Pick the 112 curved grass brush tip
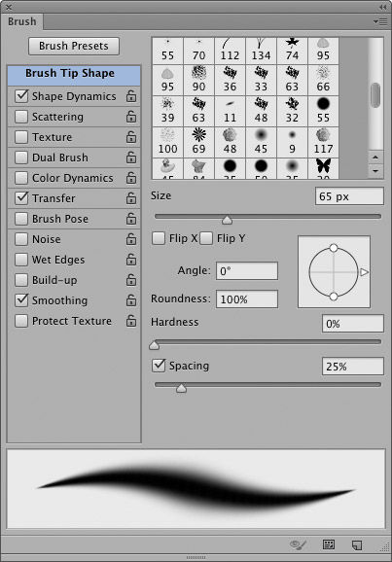 (x=230, y=50)
